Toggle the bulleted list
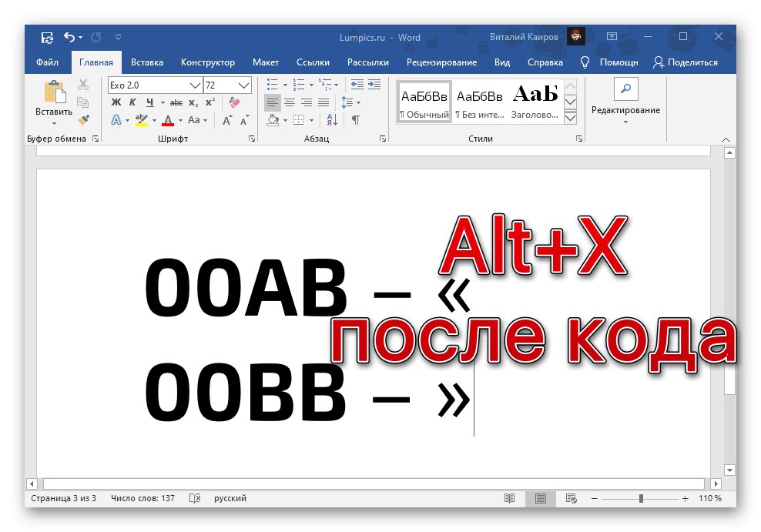Screen dimensions: 761x532 pos(273,85)
